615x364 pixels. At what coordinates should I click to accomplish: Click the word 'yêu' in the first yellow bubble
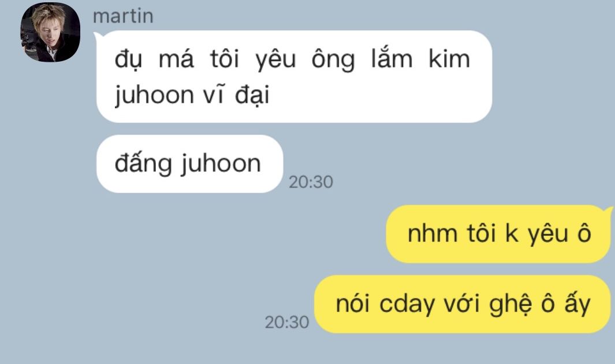coord(549,234)
